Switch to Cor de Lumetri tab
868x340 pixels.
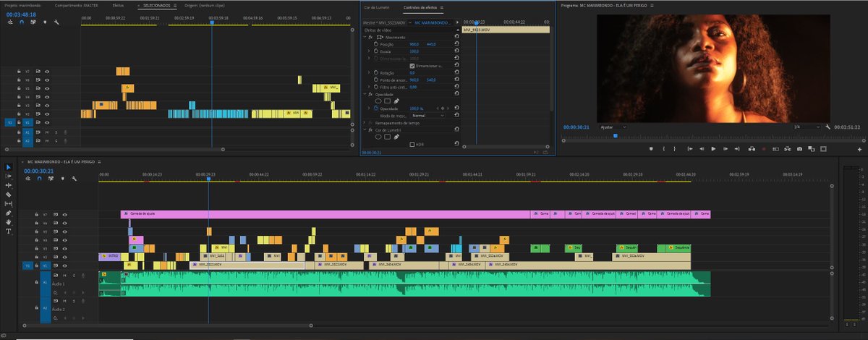(376, 7)
